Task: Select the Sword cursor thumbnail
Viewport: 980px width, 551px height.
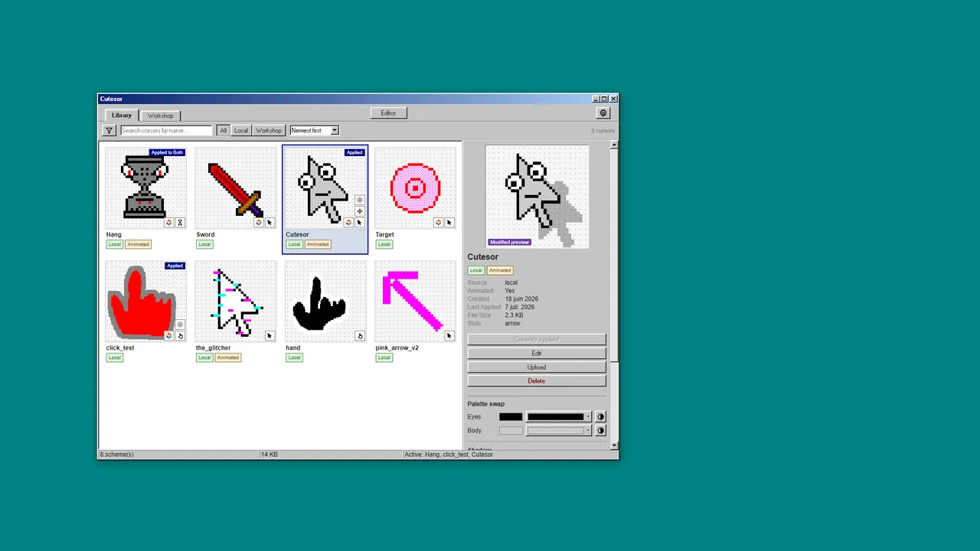Action: point(236,188)
